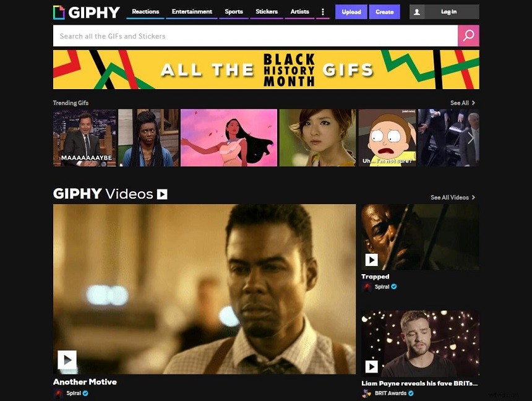Open the three-dot more navigation menu
532x401 pixels.
[x=323, y=11]
